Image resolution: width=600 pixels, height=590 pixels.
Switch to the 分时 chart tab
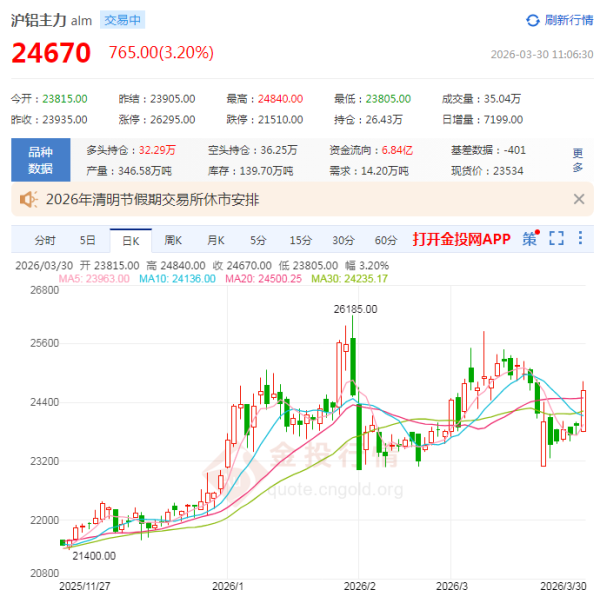45,240
